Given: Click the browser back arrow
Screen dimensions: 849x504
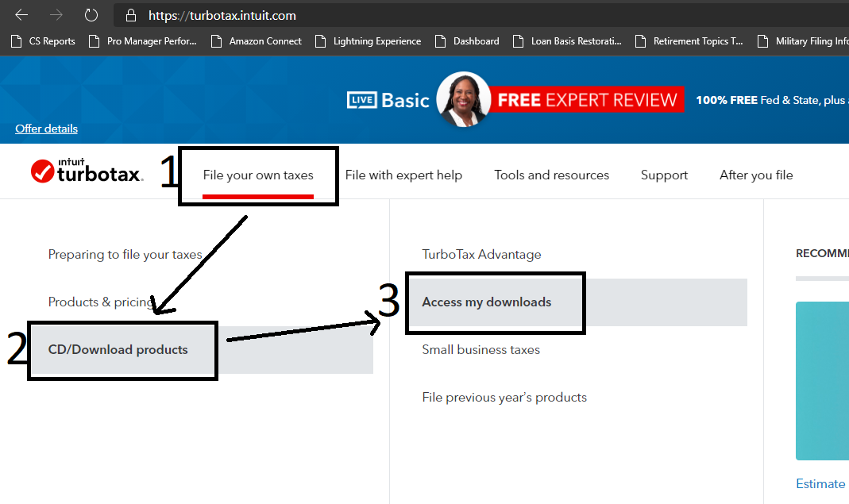Looking at the screenshot, I should point(21,15).
